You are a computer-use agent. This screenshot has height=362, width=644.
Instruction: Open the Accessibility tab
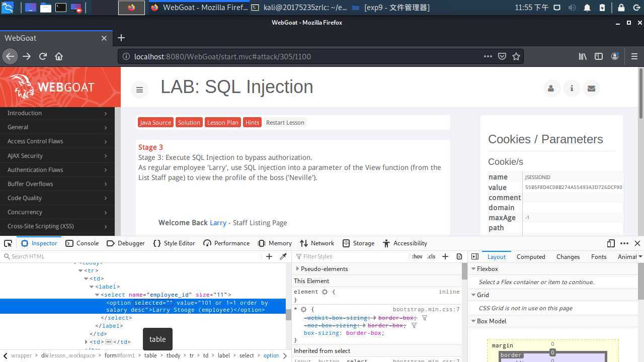coord(405,243)
